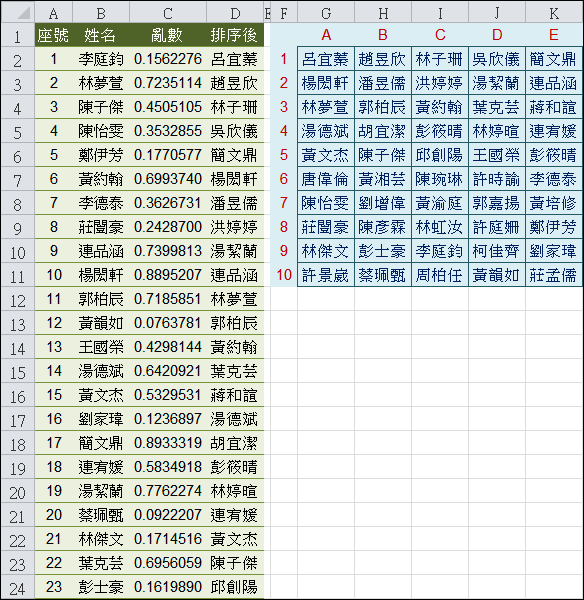Select seat cell 胡宜潔 in seating chart
The image size is (584, 600).
(383, 131)
